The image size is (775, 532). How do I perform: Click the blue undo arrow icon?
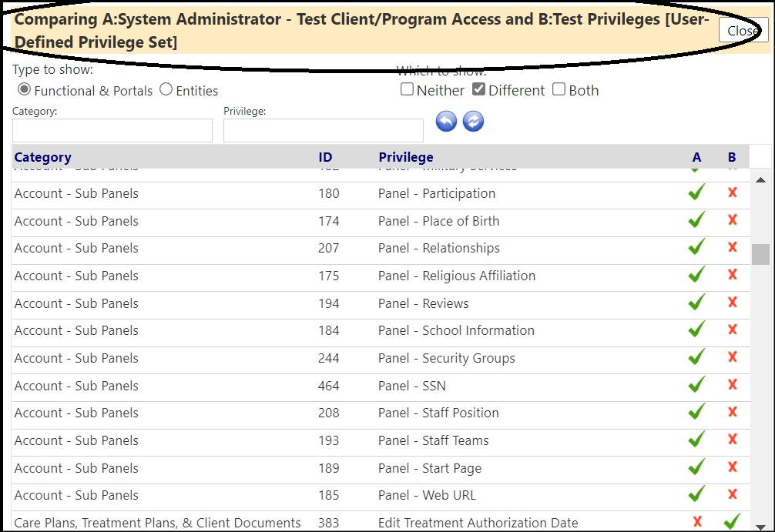[x=446, y=122]
